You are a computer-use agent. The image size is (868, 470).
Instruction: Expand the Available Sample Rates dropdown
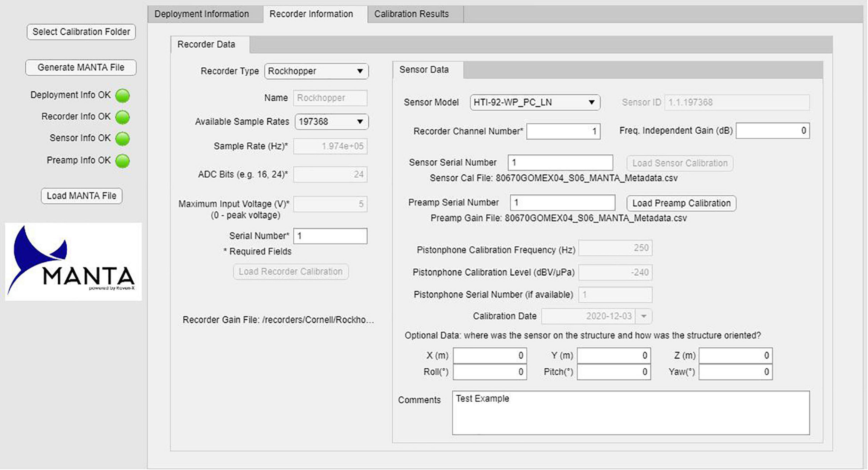[331, 122]
